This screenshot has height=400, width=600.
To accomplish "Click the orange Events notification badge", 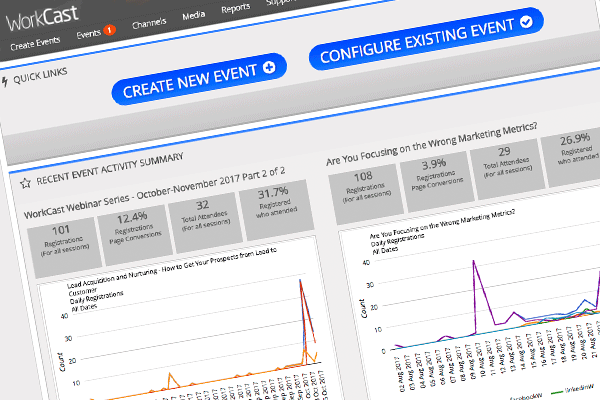I will (x=109, y=30).
